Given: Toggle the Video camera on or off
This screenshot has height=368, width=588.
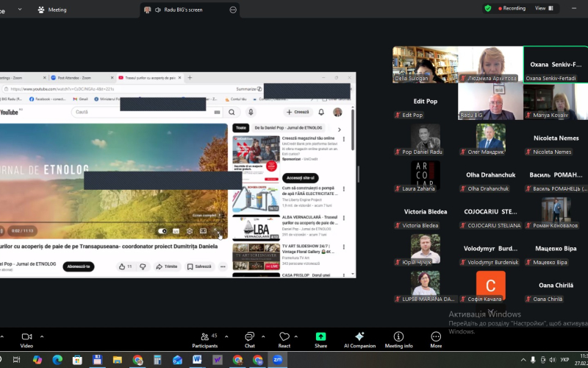Looking at the screenshot, I should 26,338.
